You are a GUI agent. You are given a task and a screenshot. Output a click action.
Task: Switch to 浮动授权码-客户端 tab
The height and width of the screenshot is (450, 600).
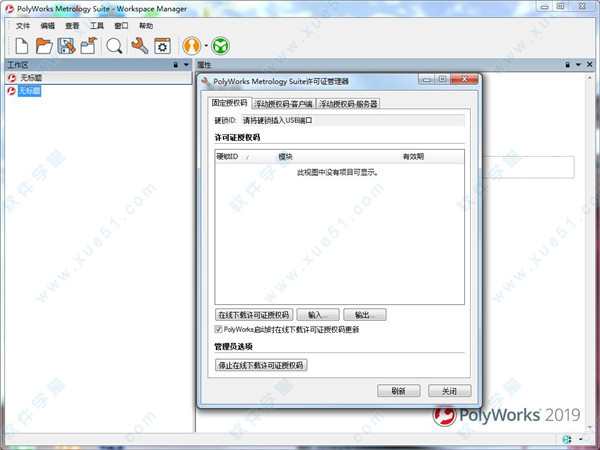283,104
